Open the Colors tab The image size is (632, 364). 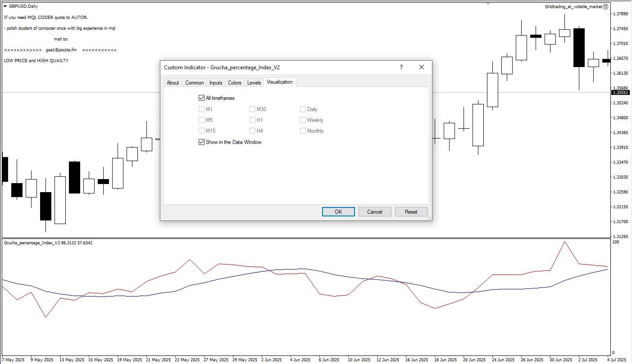tap(235, 83)
